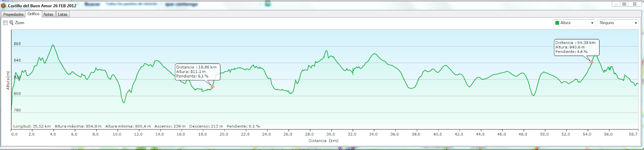This screenshot has width=644, height=150.
Task: Click the window's application icon in title bar
Action: (x=4, y=6)
